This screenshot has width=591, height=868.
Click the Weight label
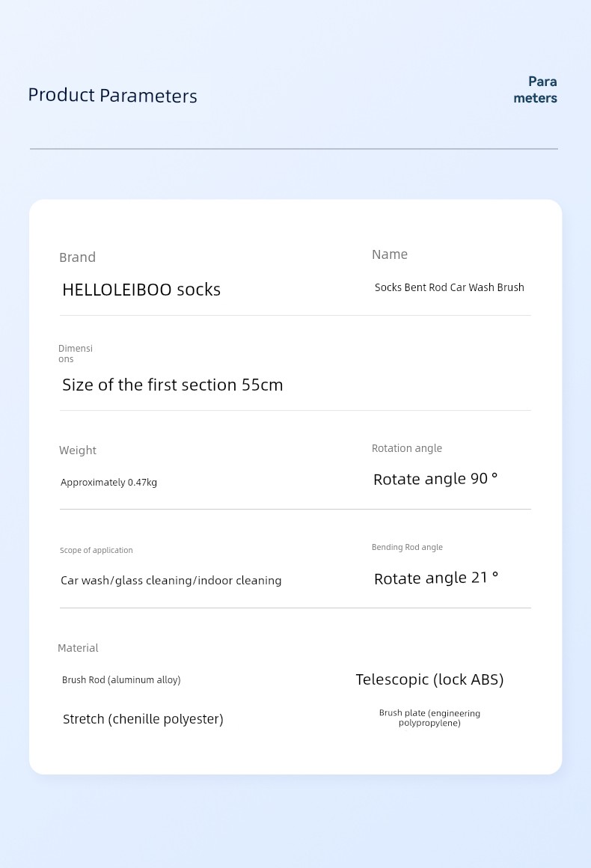click(x=78, y=450)
